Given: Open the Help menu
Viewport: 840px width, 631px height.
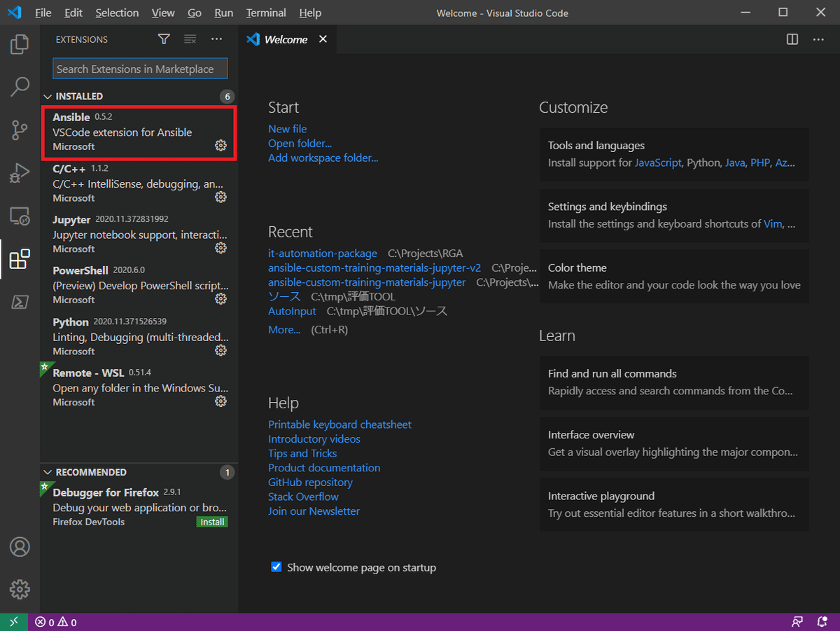Looking at the screenshot, I should click(310, 13).
